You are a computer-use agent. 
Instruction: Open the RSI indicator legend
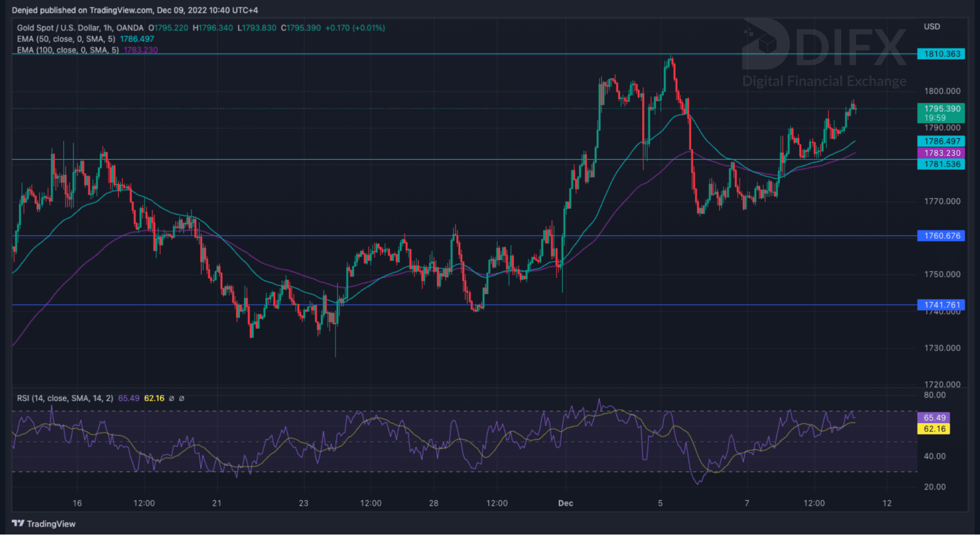(x=65, y=398)
